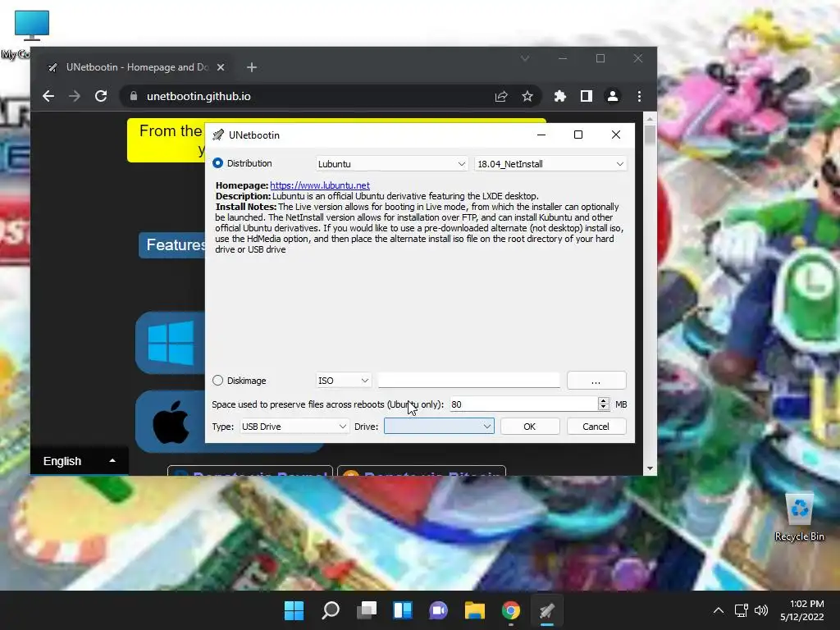Open the 18.04_NetInstall version dropdown
This screenshot has height=630, width=840.
pos(550,164)
